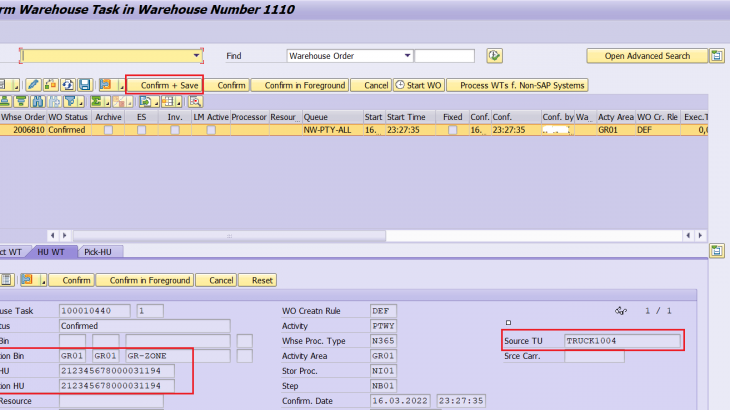Tick the Archive checkbox for order 2006810
The width and height of the screenshot is (730, 410).
click(108, 130)
